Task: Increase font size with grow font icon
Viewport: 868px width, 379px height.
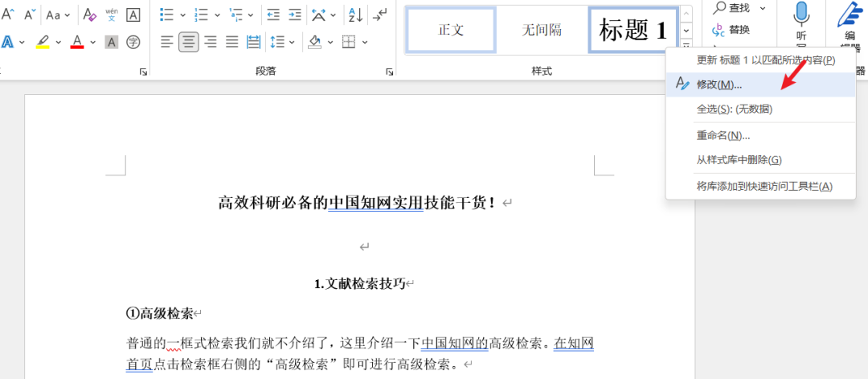Action: [x=8, y=14]
